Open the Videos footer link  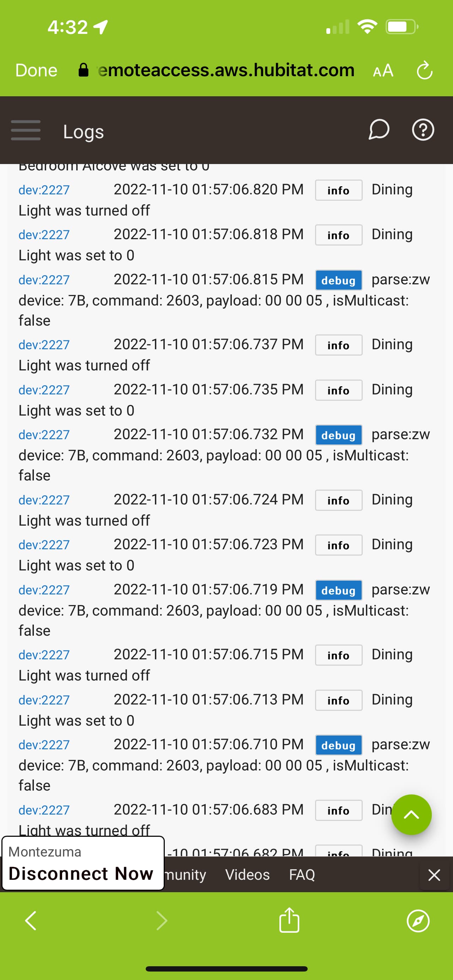[x=247, y=874]
